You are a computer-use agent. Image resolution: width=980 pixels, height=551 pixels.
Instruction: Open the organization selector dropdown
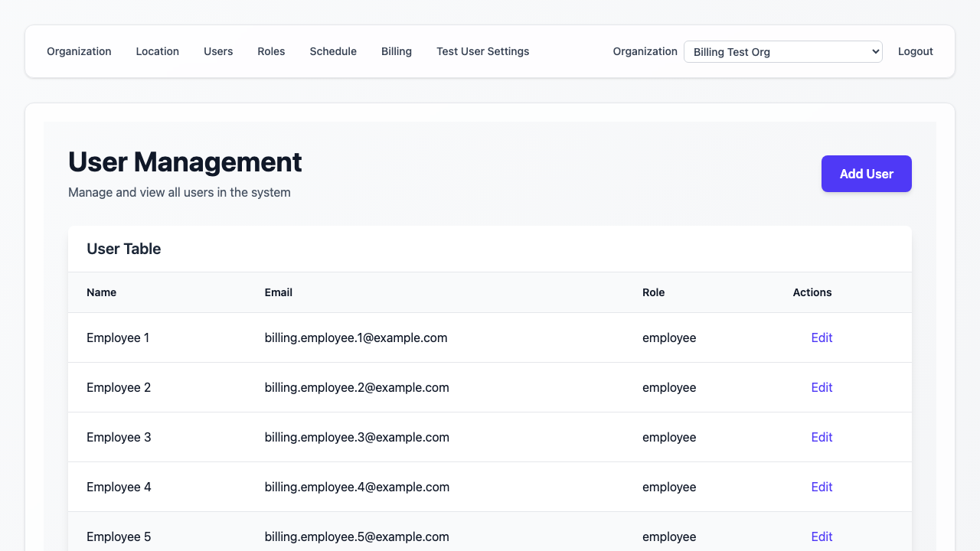(782, 51)
